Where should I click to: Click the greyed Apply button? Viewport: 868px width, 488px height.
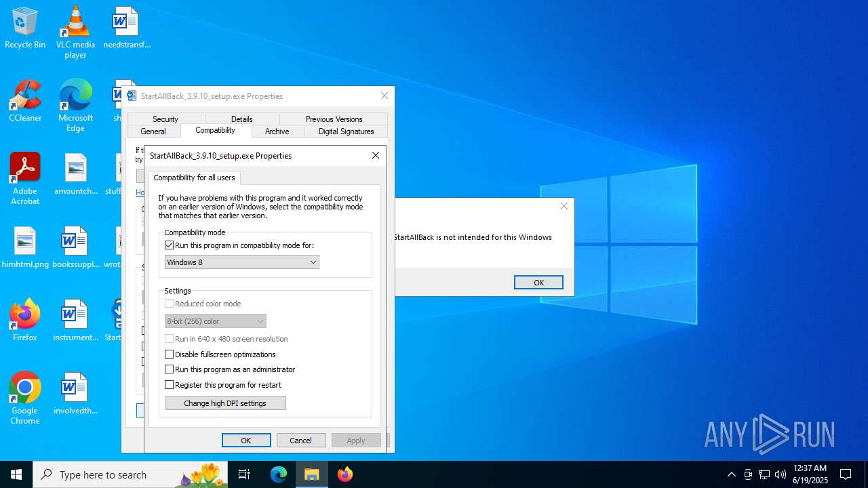tap(356, 441)
